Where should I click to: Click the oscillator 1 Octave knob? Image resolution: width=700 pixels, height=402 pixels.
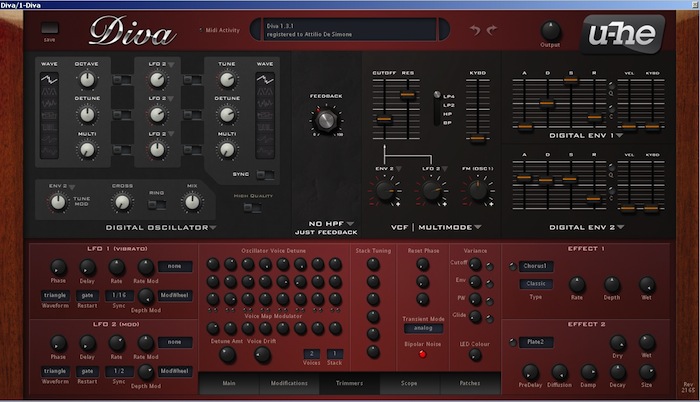[x=87, y=80]
